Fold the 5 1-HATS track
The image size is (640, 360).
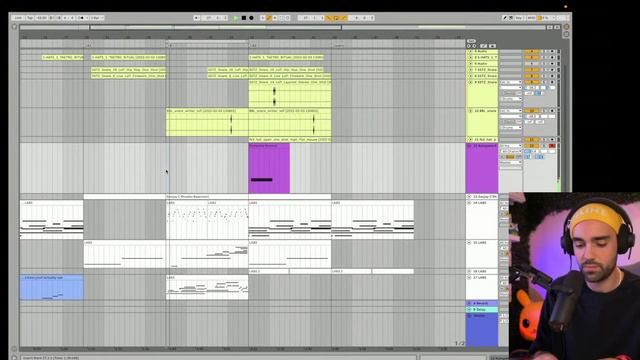coord(470,58)
